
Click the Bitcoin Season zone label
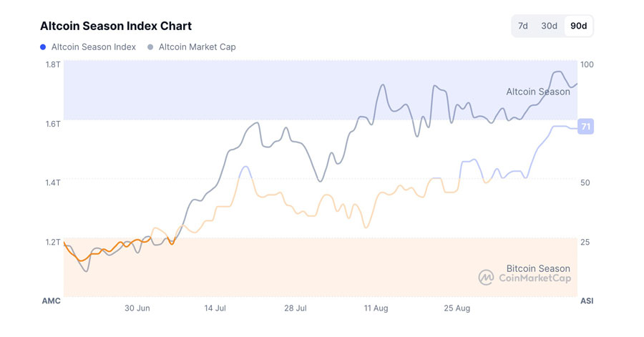[538, 268]
